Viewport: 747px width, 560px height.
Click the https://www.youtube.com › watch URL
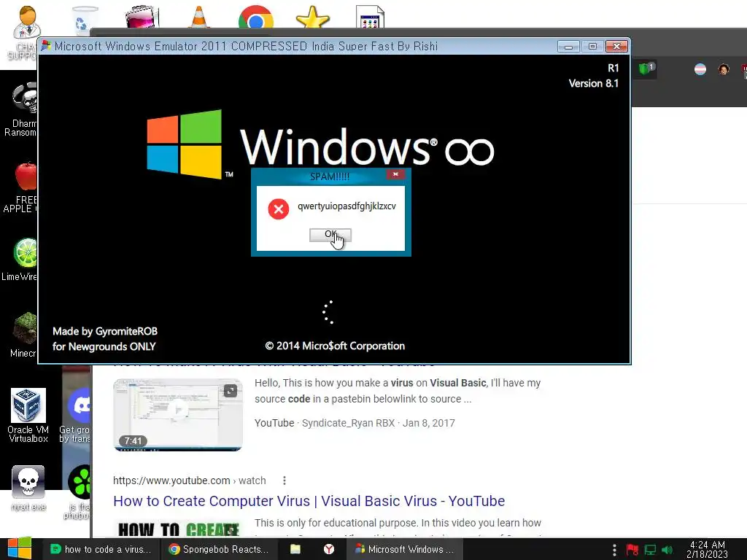(189, 481)
